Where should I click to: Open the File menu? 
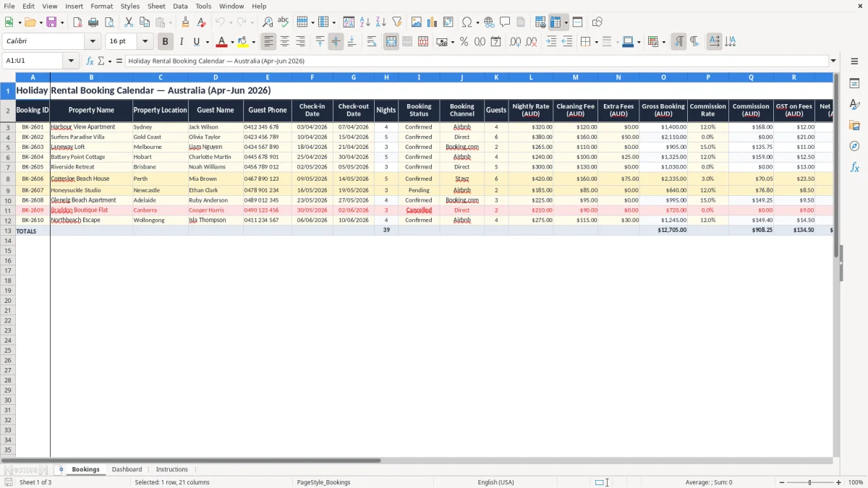(x=9, y=6)
